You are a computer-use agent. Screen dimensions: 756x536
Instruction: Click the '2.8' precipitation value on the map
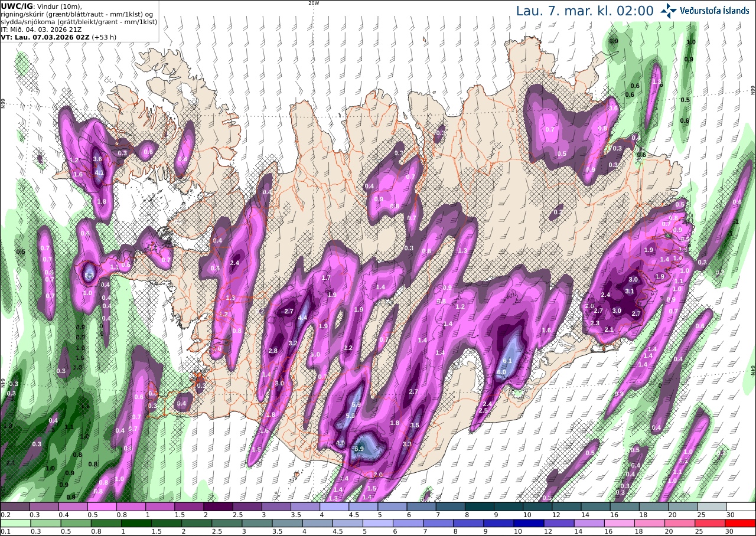click(273, 351)
